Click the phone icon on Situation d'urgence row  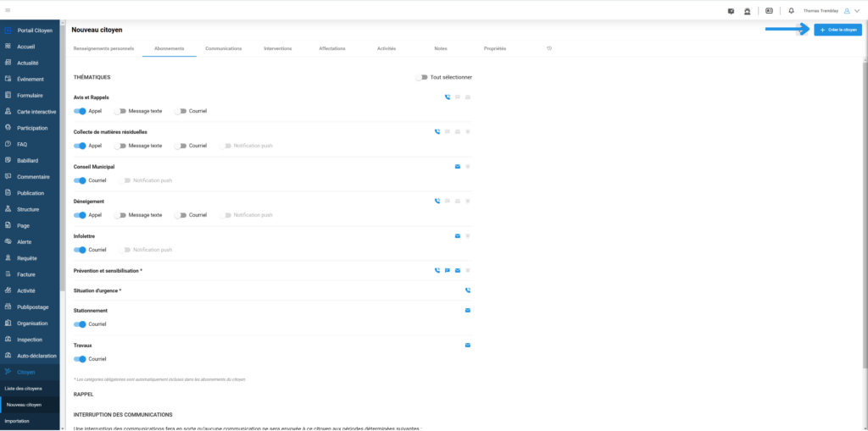pos(468,290)
